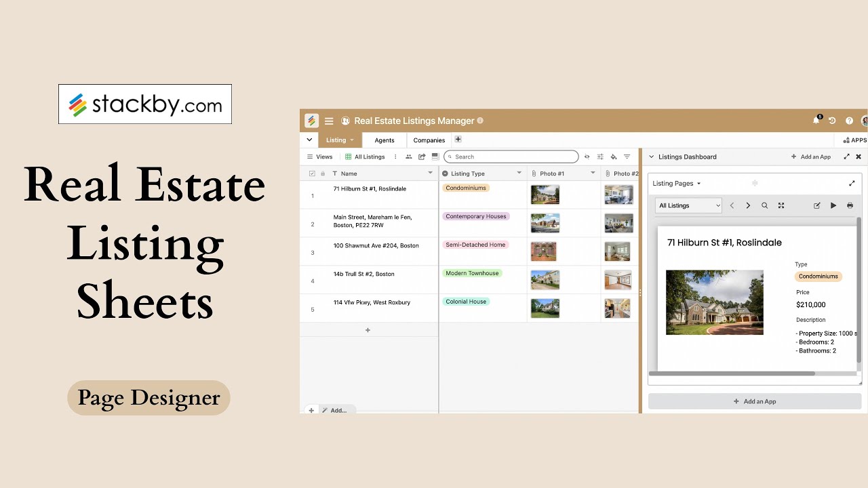Image resolution: width=868 pixels, height=488 pixels.
Task: Open the Name column dropdown
Action: coord(430,174)
